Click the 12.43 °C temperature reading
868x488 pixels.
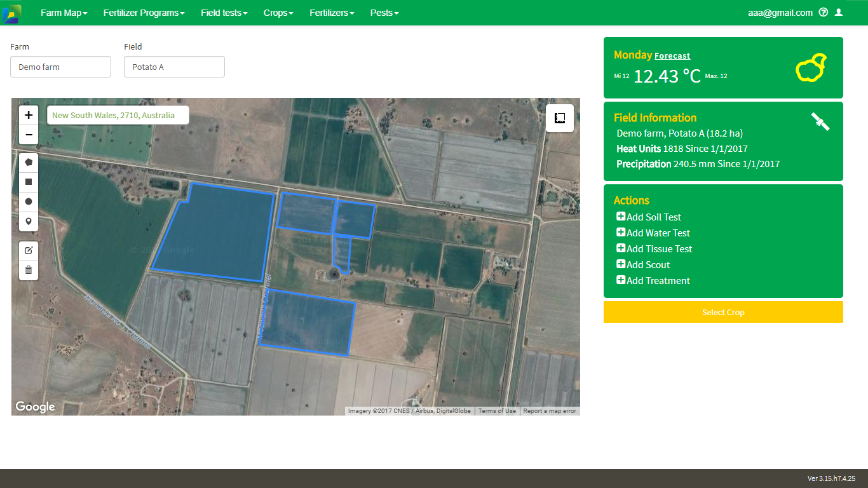[x=667, y=76]
